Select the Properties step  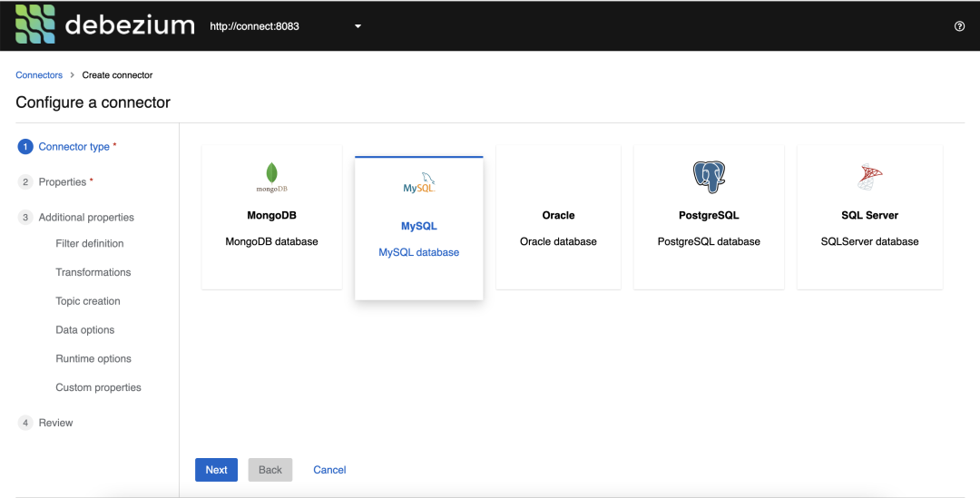(x=63, y=181)
